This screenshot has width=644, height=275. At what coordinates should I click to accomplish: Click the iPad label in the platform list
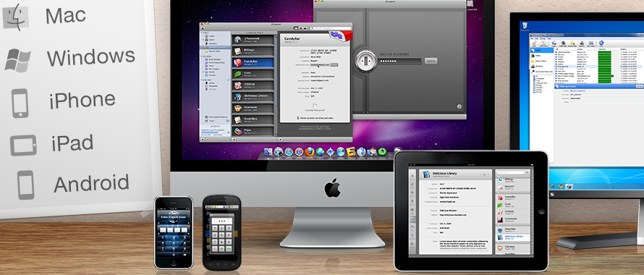(x=72, y=143)
